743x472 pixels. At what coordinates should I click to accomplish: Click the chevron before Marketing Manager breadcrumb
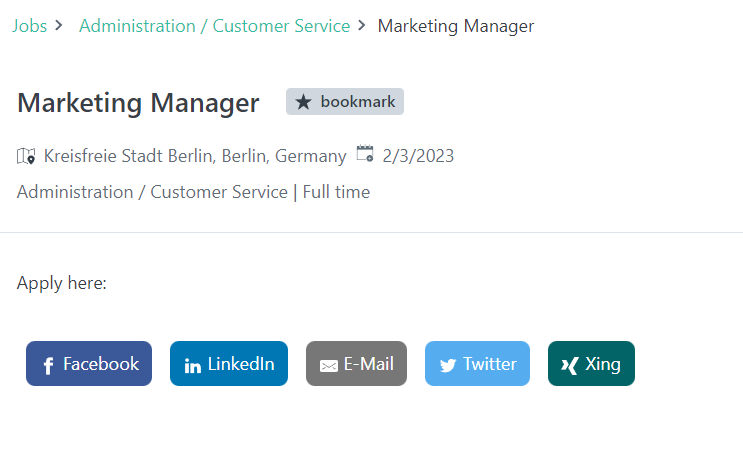click(x=362, y=25)
